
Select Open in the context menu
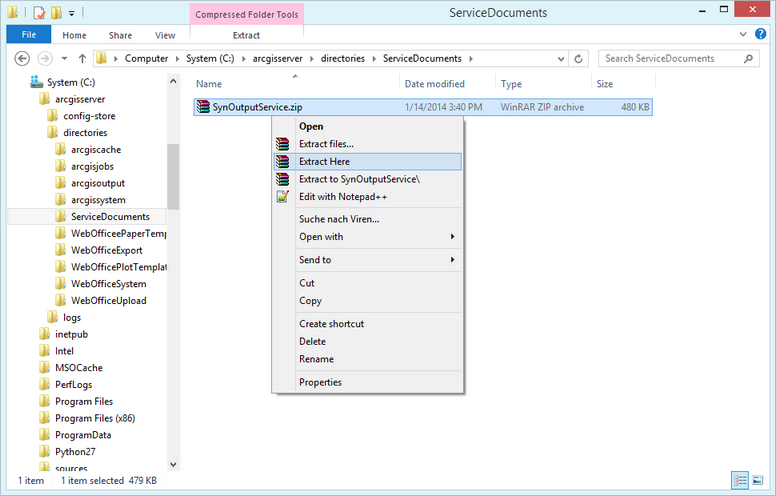coord(367,126)
